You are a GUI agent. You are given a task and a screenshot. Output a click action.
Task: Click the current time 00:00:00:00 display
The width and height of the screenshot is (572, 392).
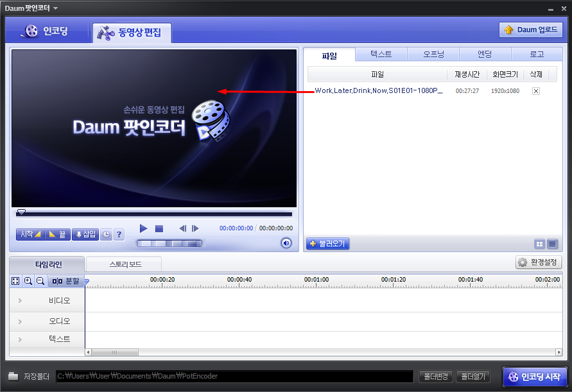(236, 228)
